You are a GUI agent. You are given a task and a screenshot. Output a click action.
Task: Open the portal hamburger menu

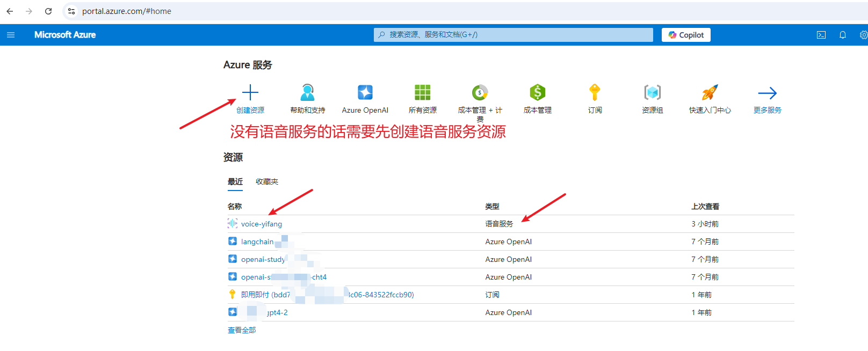pyautogui.click(x=11, y=35)
